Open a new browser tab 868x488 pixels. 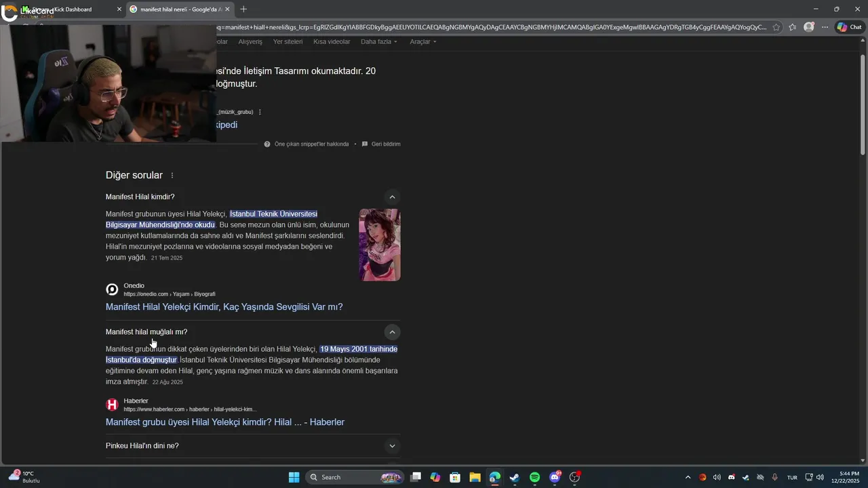(243, 9)
